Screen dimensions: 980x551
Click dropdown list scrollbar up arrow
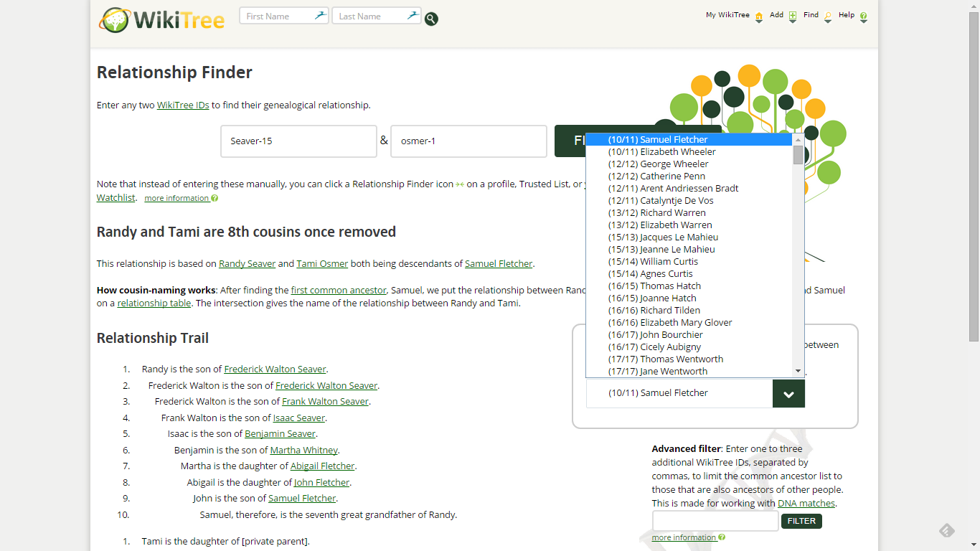point(798,139)
